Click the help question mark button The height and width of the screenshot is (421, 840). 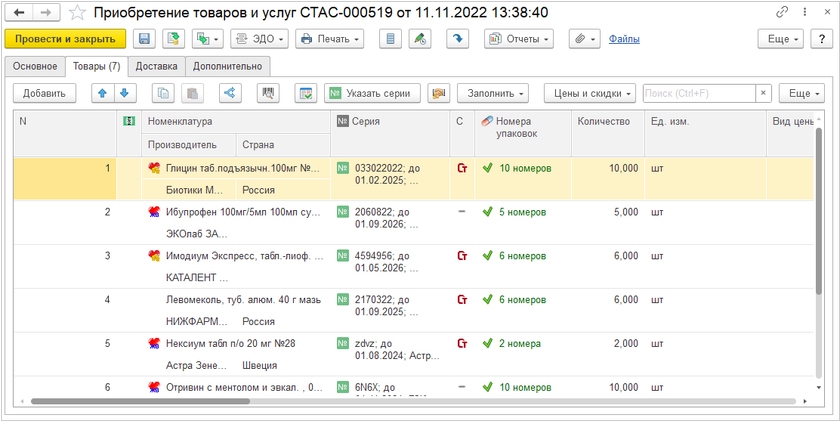[821, 39]
